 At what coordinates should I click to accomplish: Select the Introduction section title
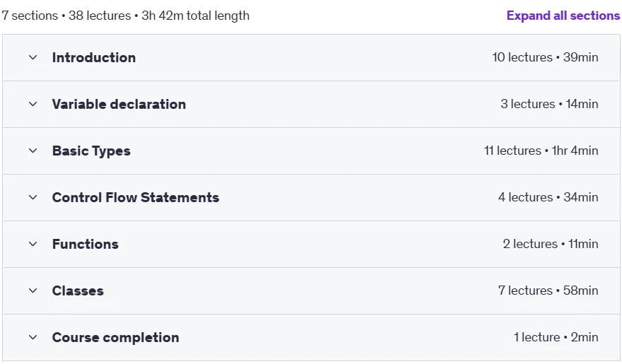[94, 57]
